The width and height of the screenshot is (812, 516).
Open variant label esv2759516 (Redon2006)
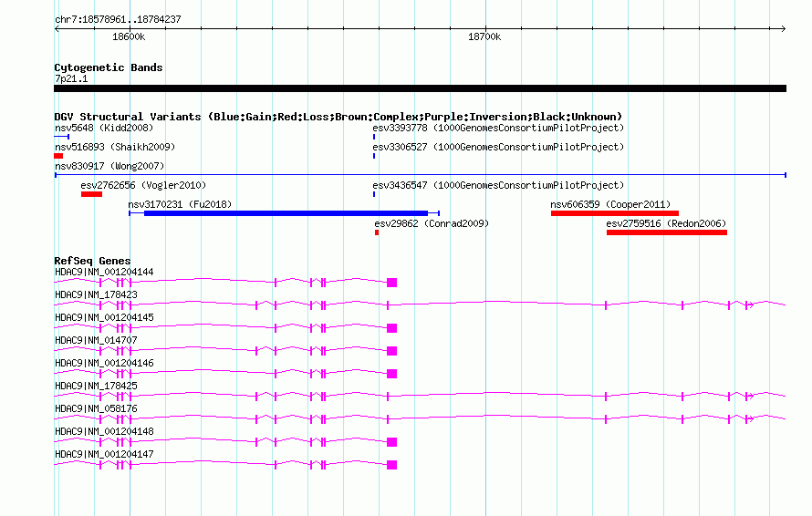point(667,223)
